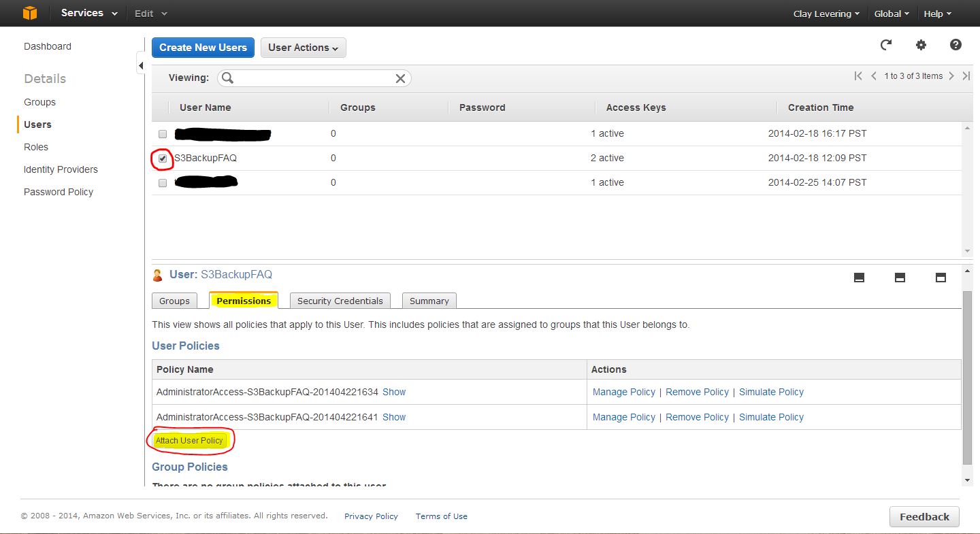980x534 pixels.
Task: Select Users in the left navigation
Action: 37,124
